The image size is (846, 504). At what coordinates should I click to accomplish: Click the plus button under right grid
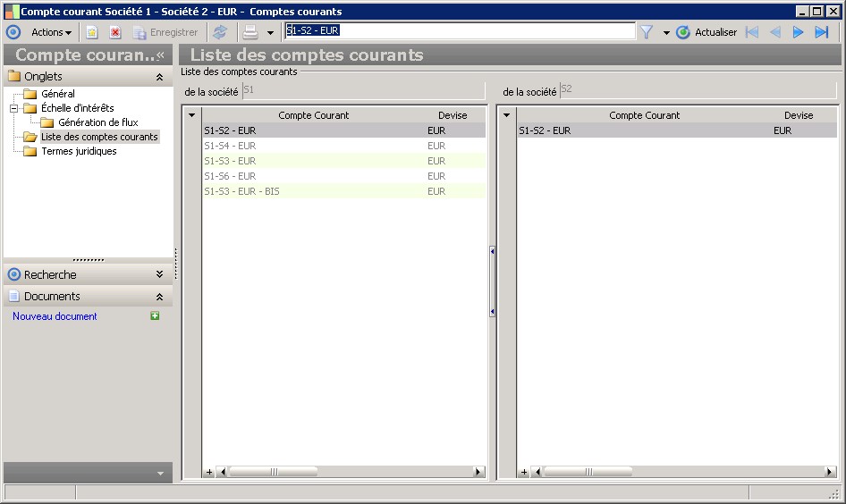524,472
